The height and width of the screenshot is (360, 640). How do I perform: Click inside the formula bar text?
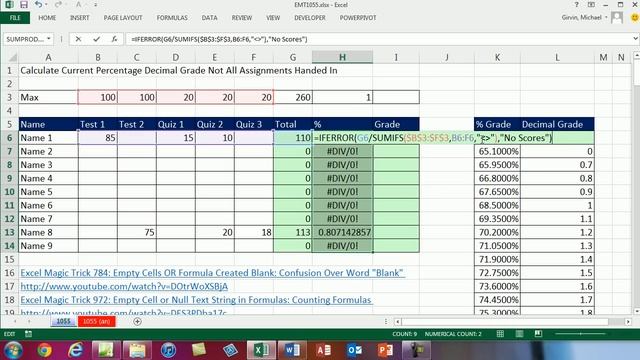pos(219,39)
